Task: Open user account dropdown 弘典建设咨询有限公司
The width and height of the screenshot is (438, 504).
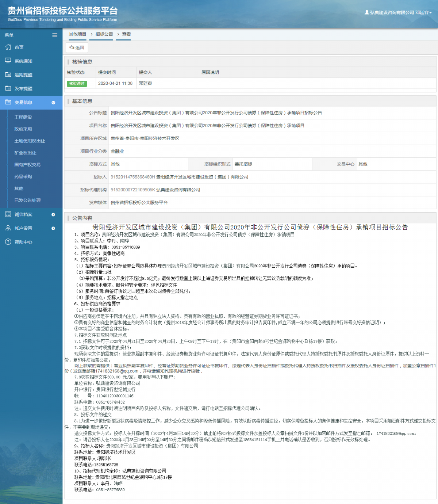Action: [398, 12]
